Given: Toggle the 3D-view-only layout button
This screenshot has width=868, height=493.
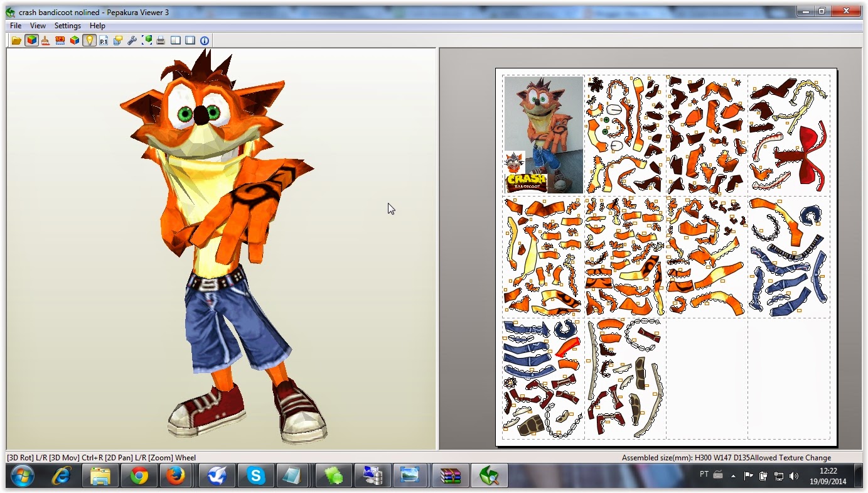Looking at the screenshot, I should [x=177, y=40].
